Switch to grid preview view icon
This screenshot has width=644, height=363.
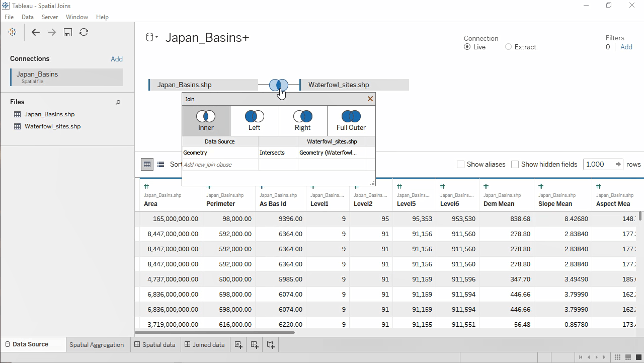coord(147,164)
